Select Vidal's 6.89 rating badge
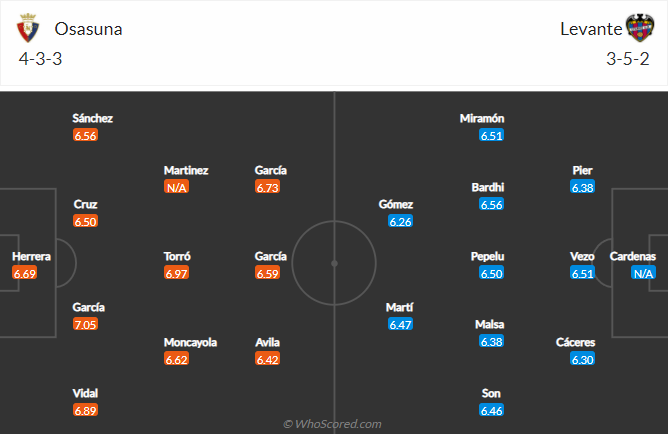668x434 pixels. 86,410
